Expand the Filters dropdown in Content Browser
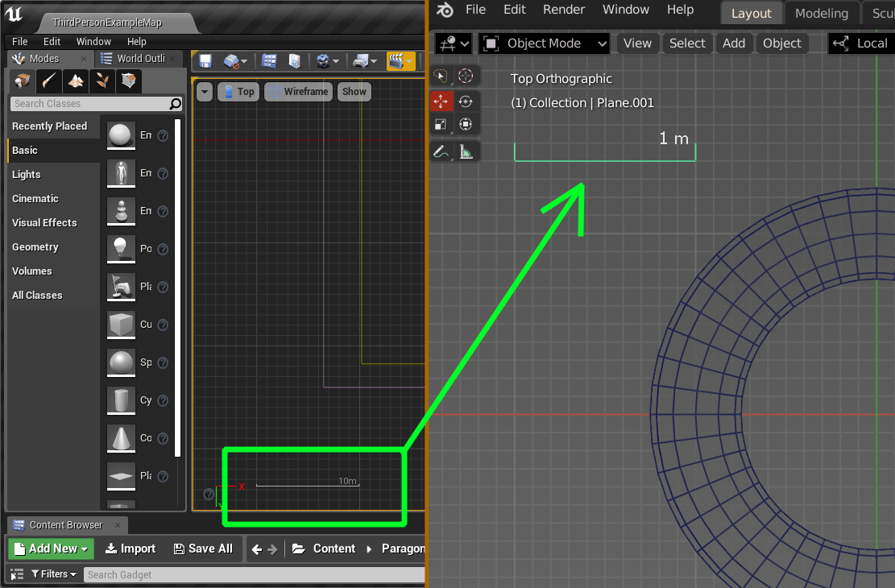This screenshot has height=588, width=895. coord(54,574)
